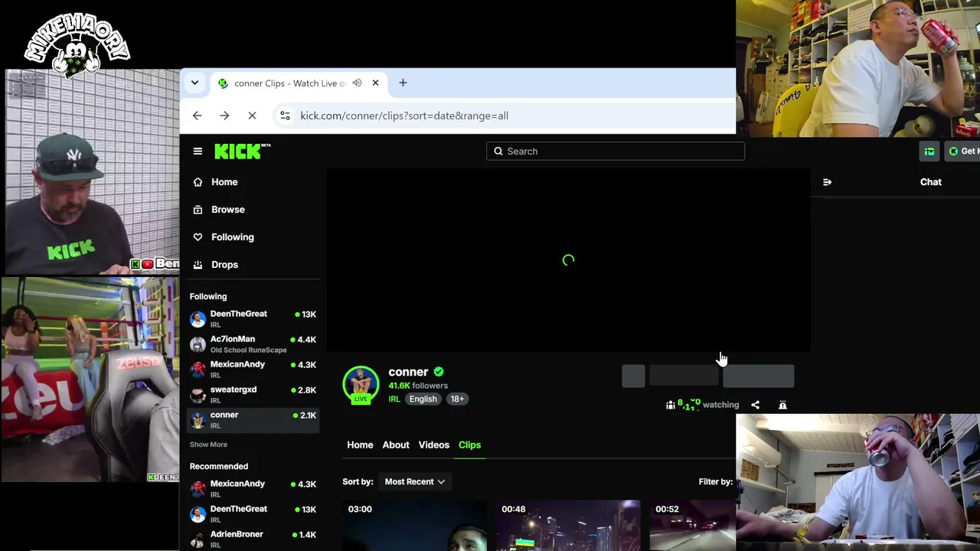Screen dimensions: 980x551
Task: Open a new browser tab
Action: 403,83
